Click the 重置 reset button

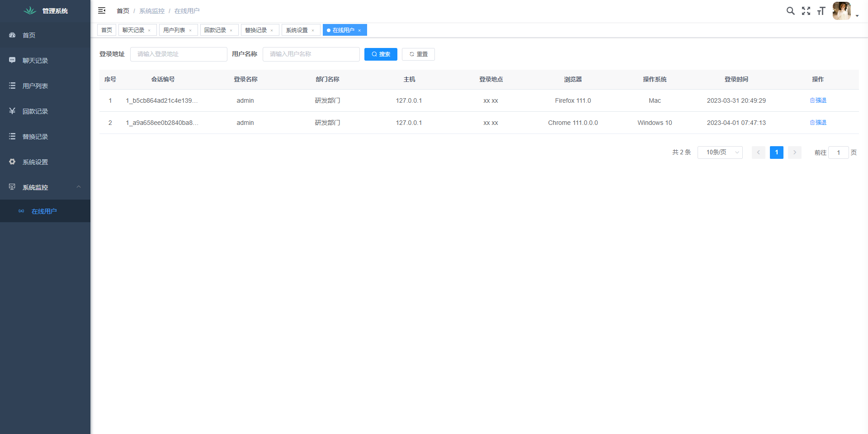point(418,54)
